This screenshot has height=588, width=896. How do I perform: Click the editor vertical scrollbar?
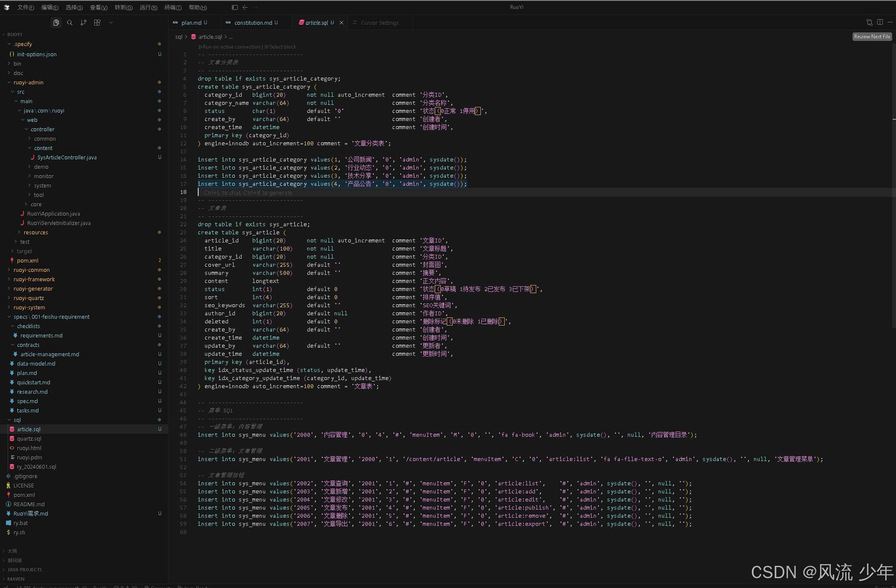(893, 185)
